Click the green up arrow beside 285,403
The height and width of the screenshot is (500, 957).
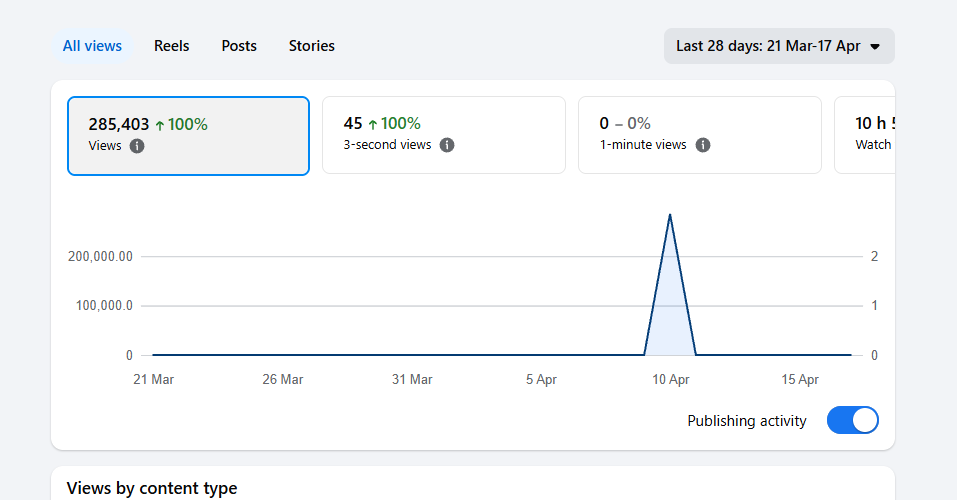(159, 125)
